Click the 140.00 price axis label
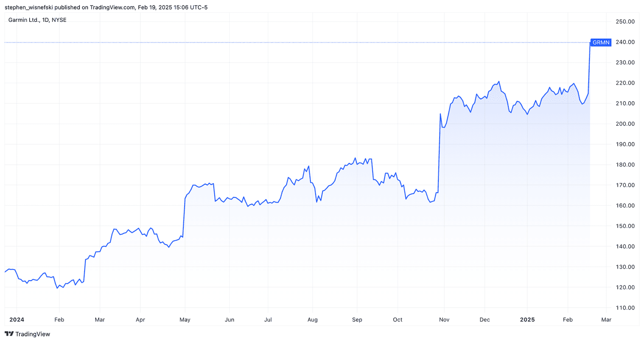The height and width of the screenshot is (342, 644). pyautogui.click(x=626, y=246)
